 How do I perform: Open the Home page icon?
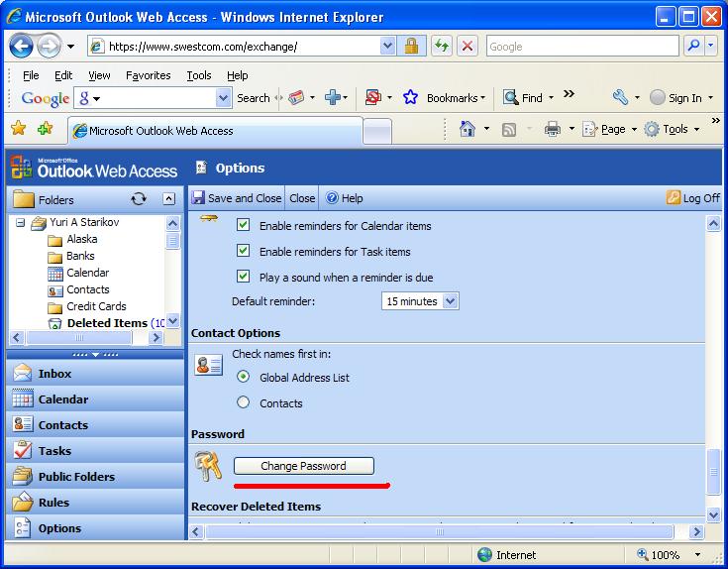point(468,129)
